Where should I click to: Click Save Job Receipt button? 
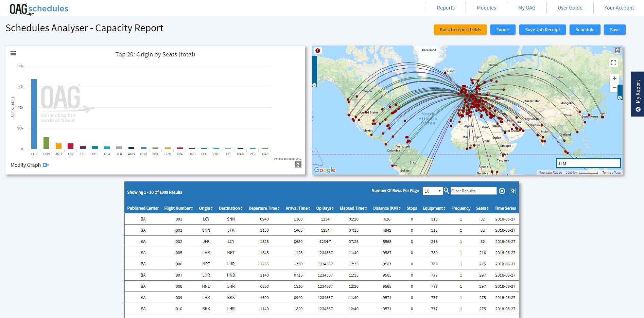click(542, 30)
